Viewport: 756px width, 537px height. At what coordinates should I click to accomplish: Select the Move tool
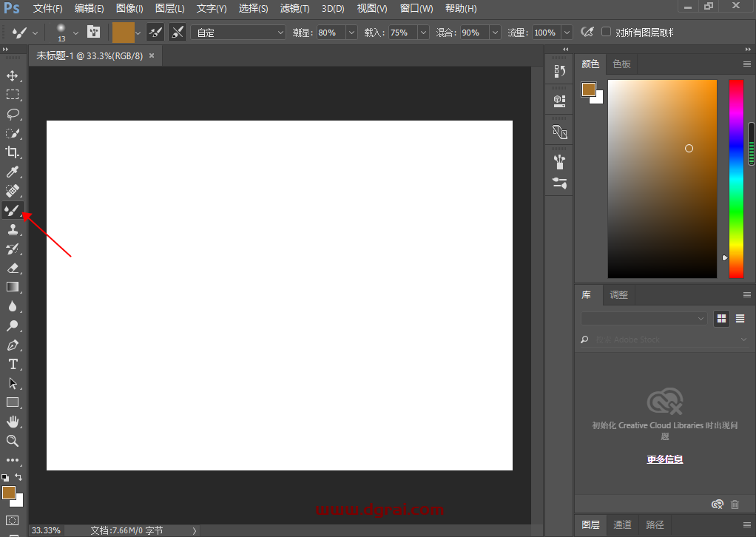pyautogui.click(x=13, y=75)
